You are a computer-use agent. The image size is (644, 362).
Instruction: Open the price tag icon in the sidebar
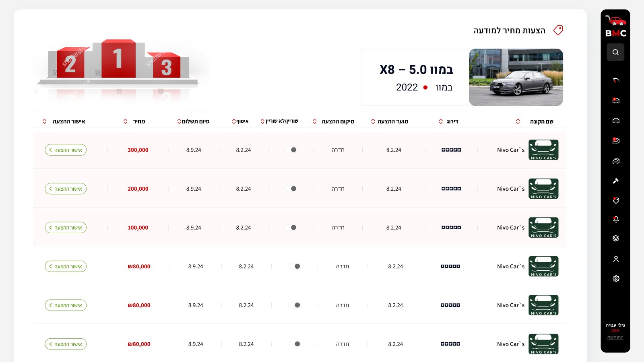click(x=616, y=200)
